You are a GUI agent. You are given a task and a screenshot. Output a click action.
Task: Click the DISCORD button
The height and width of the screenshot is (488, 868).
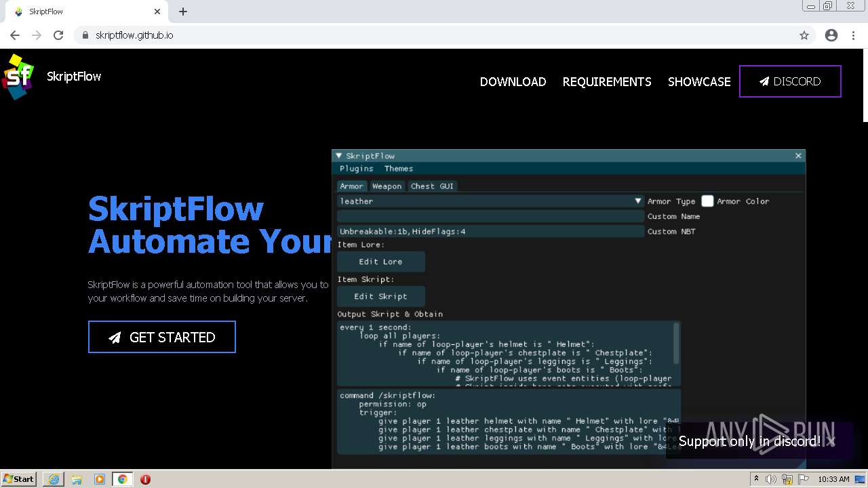tap(790, 81)
